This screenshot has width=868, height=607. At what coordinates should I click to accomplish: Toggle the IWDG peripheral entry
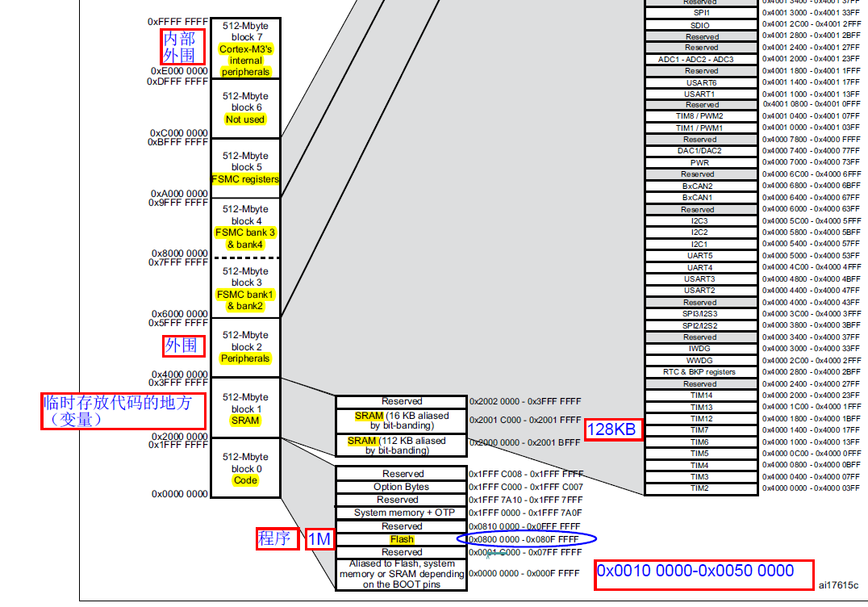pos(700,348)
